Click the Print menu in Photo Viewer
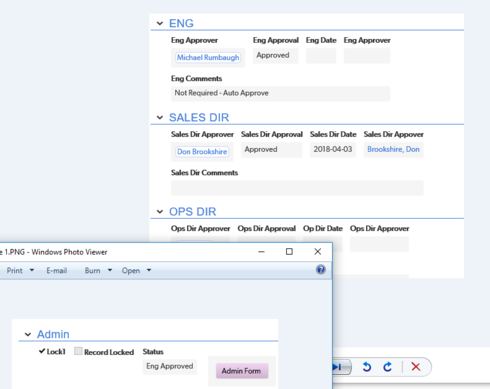The height and width of the screenshot is (389, 490). 15,270
